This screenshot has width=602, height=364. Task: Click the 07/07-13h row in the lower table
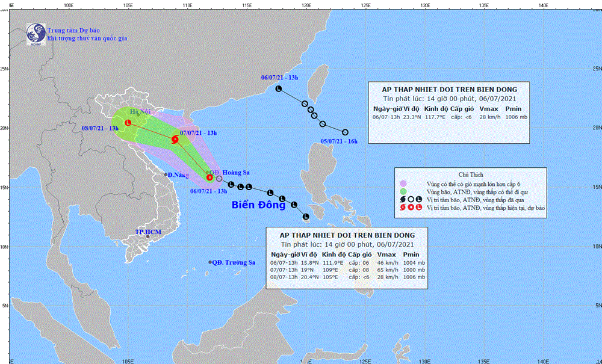point(340,269)
